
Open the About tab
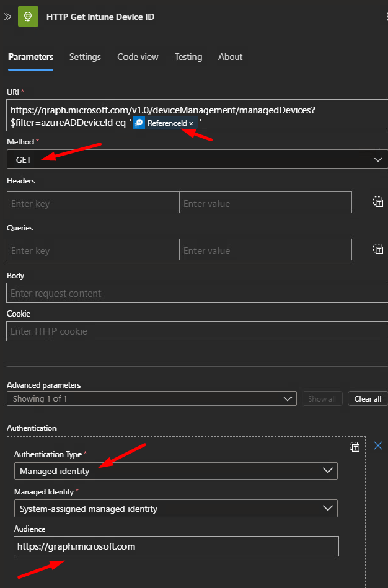point(230,57)
